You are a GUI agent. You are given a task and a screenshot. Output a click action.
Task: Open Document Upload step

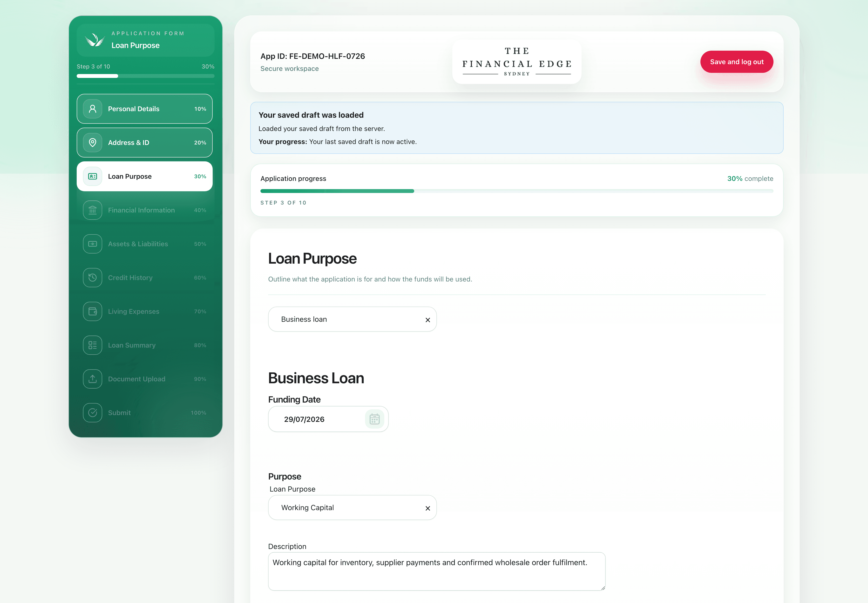click(145, 379)
